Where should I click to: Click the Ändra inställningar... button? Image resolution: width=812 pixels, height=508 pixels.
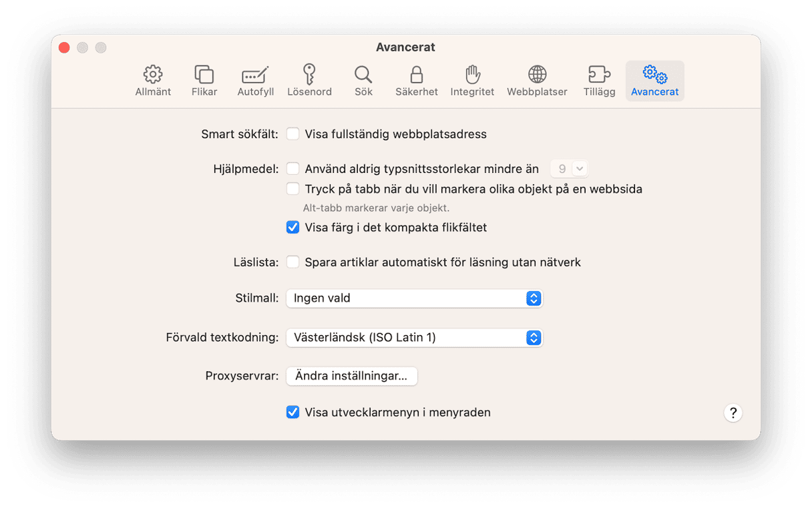[351, 376]
